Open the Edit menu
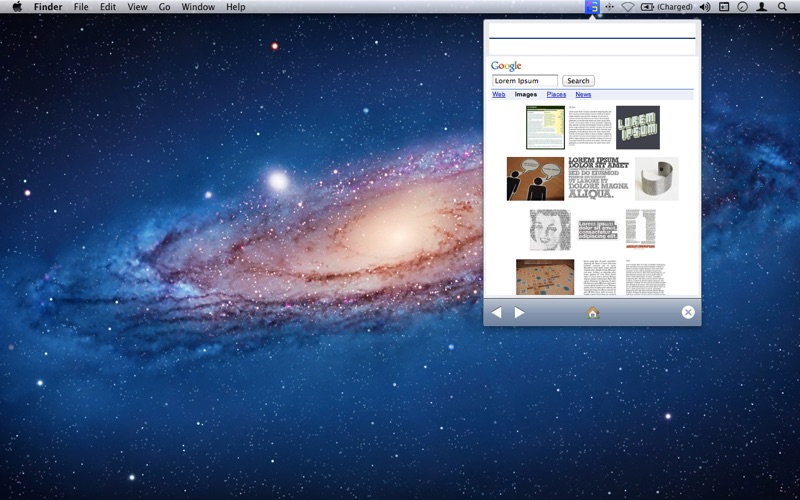This screenshot has width=800, height=500. [108, 7]
